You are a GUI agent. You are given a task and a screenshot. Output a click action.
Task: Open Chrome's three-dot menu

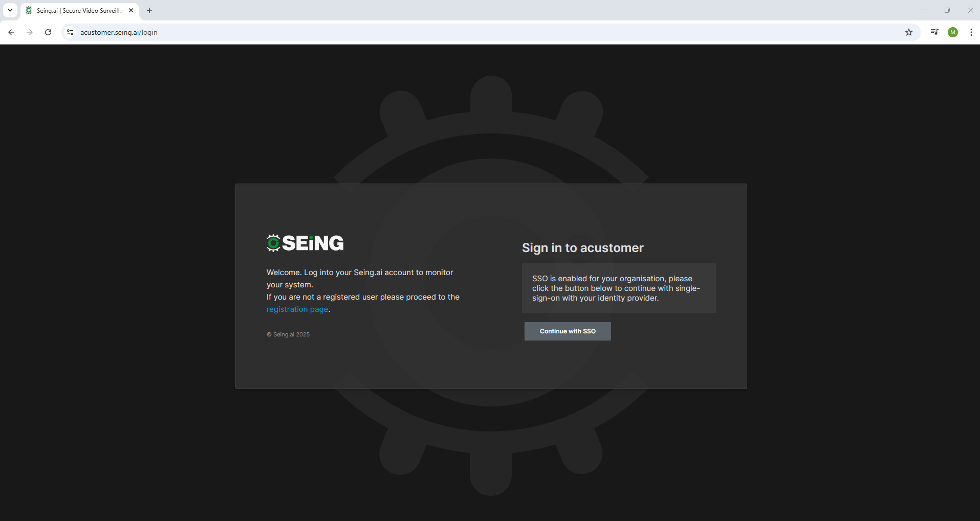point(971,32)
